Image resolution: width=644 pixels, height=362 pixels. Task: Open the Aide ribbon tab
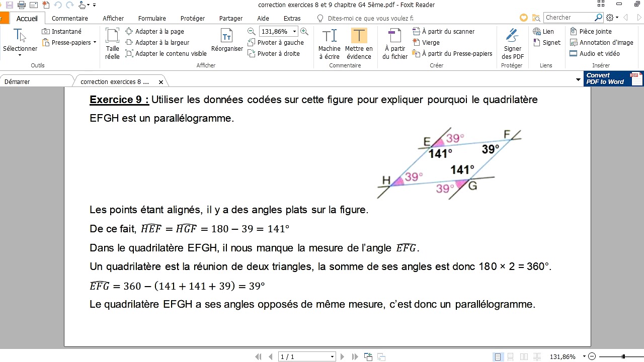[263, 18]
